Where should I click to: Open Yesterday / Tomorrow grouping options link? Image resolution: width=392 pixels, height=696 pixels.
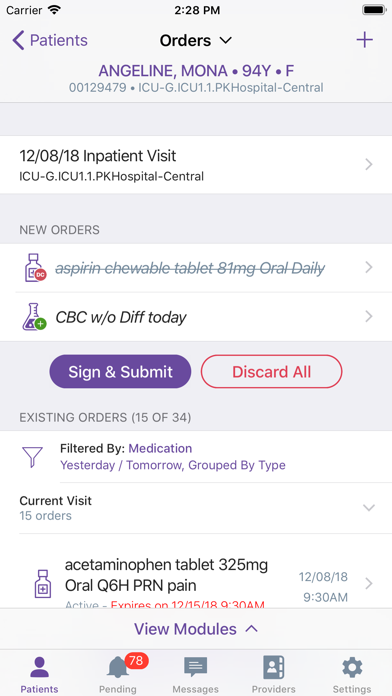point(173,465)
